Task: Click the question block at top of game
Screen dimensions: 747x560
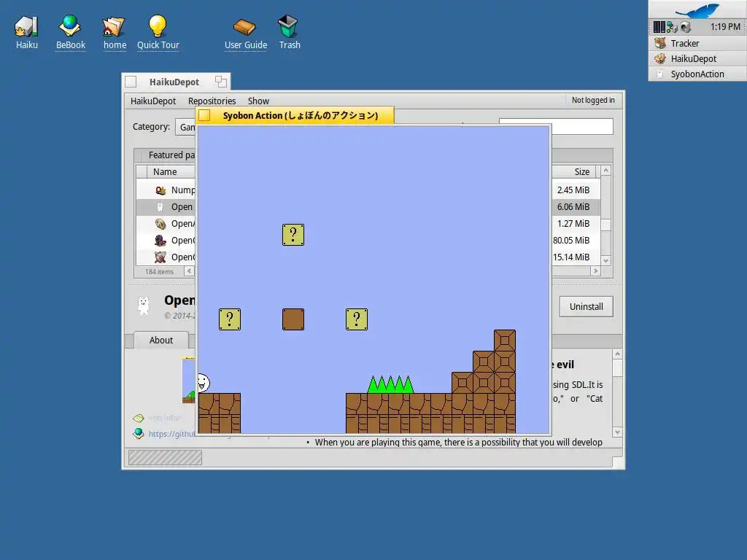Action: pos(293,235)
